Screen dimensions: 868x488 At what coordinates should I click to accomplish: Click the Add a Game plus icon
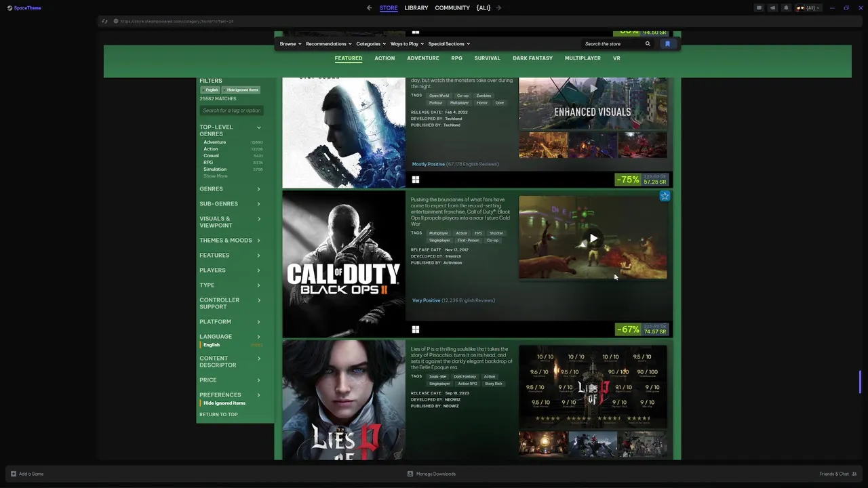(x=14, y=474)
